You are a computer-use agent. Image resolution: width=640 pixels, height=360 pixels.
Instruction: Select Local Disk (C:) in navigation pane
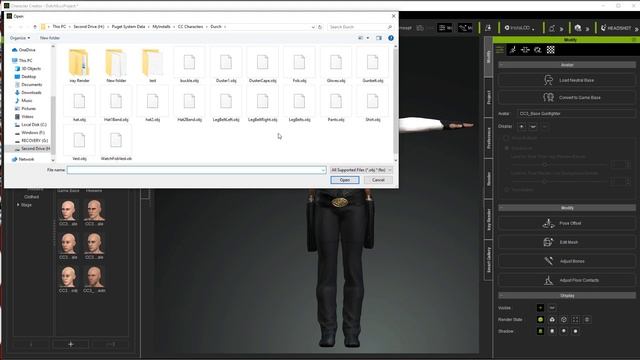click(x=33, y=124)
